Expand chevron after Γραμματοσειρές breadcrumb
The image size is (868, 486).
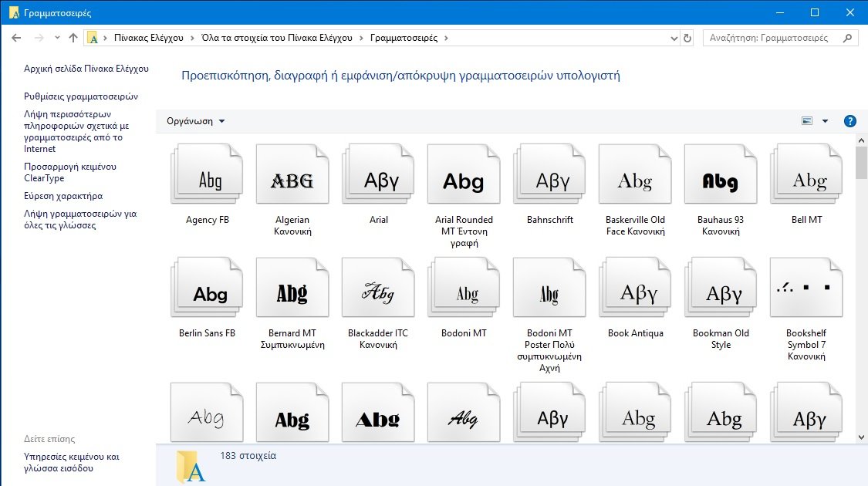(446, 39)
